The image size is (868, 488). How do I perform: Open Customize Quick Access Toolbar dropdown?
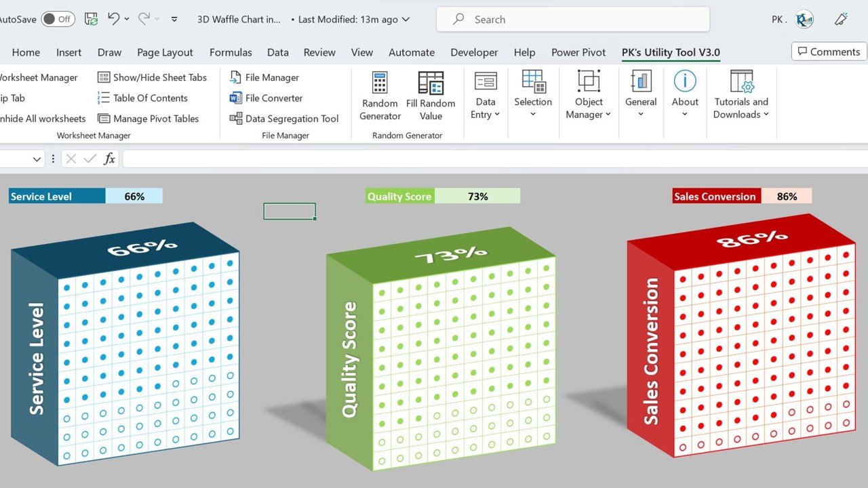click(174, 20)
